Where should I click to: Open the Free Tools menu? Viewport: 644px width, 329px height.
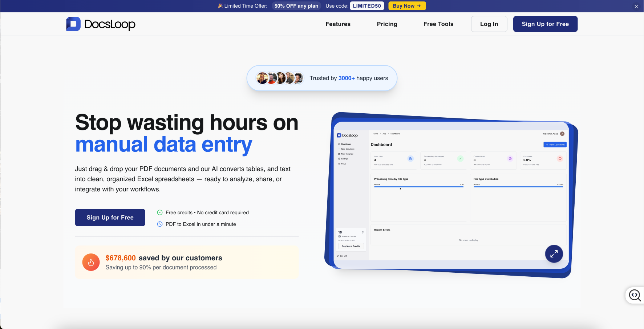coord(438,24)
